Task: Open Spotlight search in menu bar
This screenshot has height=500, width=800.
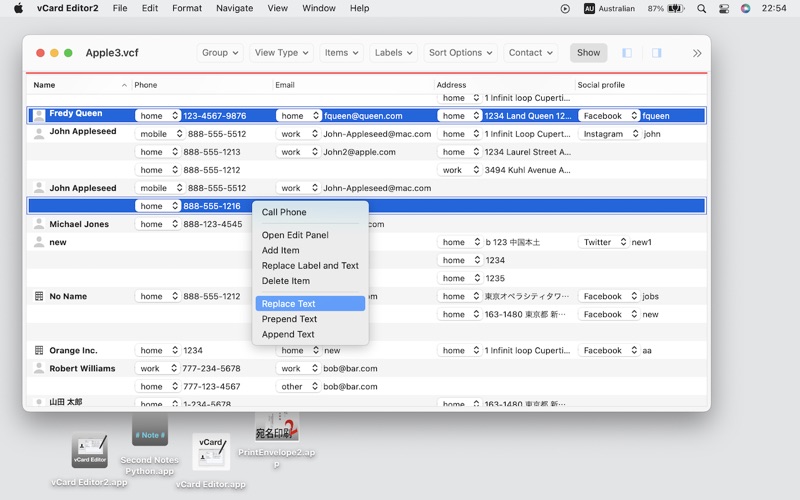Action: 702,9
